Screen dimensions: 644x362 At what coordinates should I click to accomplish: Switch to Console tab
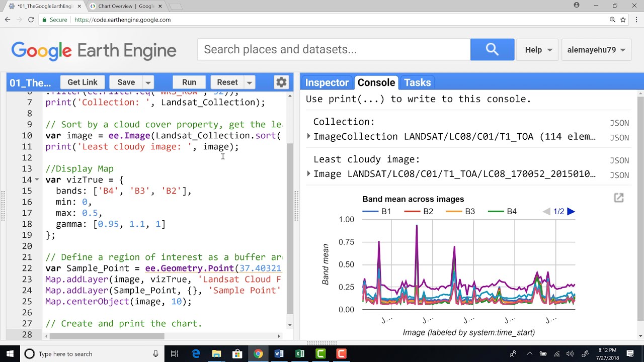point(376,82)
